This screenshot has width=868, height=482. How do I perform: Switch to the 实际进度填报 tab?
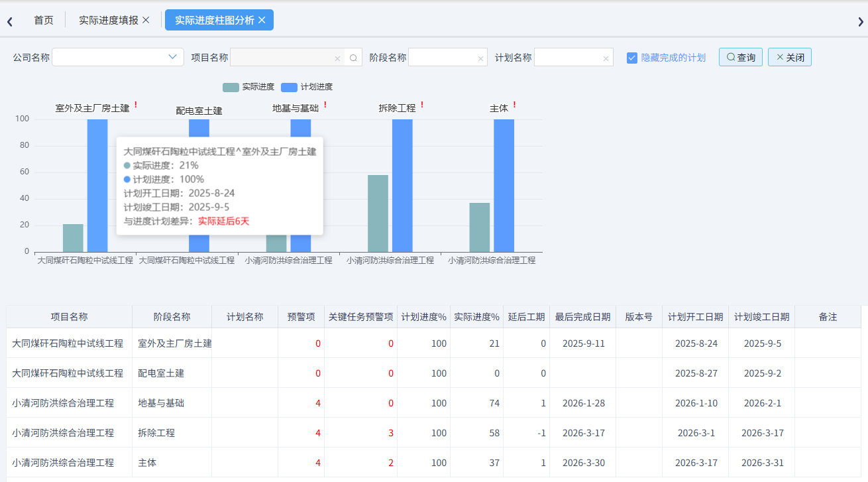109,20
